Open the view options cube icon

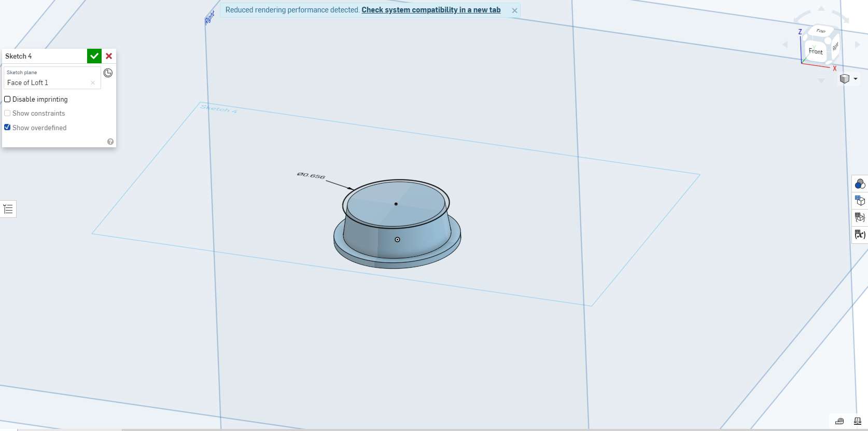845,79
